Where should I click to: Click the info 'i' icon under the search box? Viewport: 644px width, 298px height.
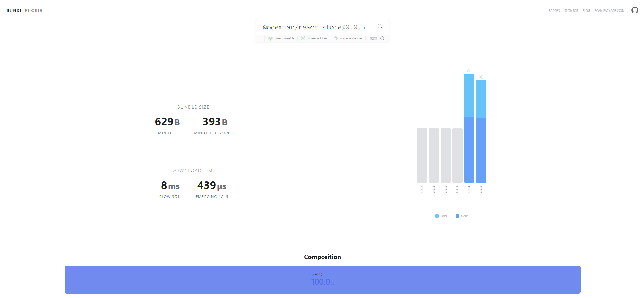click(260, 38)
